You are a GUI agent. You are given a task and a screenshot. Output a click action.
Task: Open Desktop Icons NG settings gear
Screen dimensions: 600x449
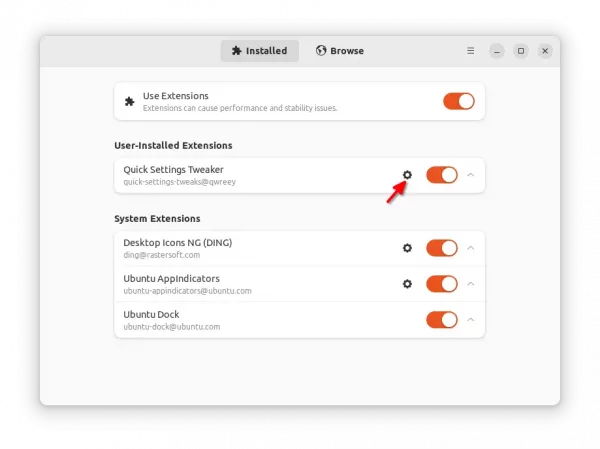pyautogui.click(x=407, y=248)
